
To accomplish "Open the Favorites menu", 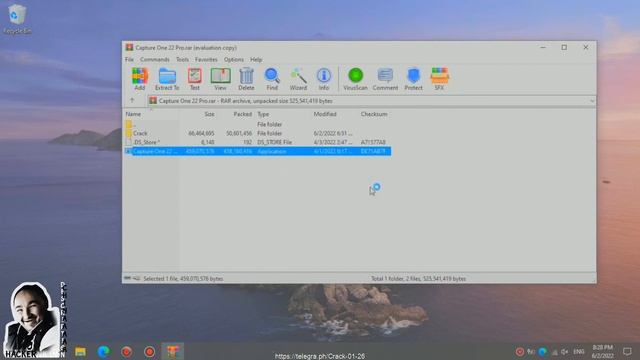I will coord(206,60).
